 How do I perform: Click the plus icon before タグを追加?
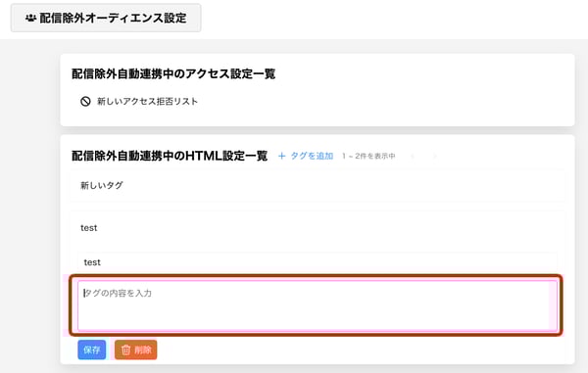coord(281,156)
